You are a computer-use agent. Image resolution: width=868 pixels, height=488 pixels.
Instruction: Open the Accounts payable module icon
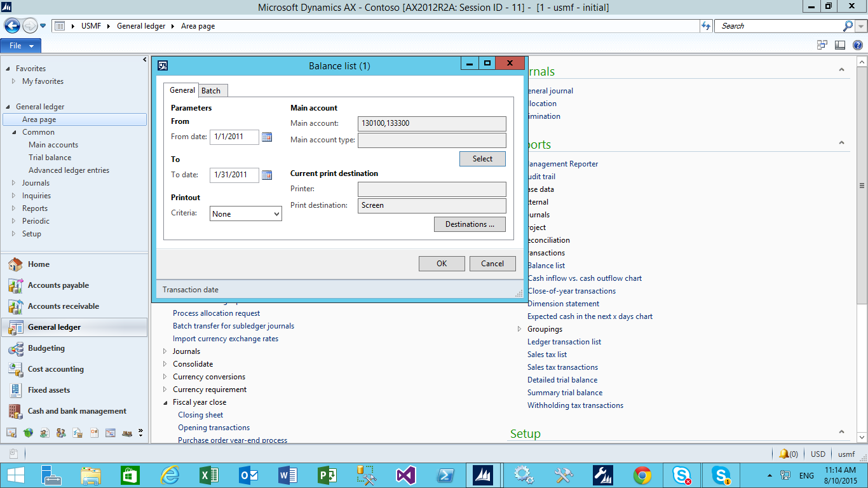16,285
